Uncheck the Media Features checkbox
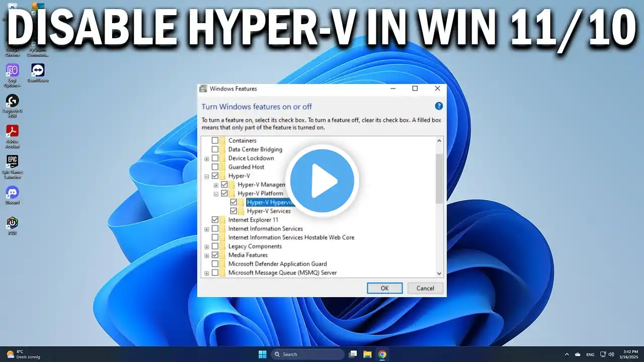 click(215, 255)
